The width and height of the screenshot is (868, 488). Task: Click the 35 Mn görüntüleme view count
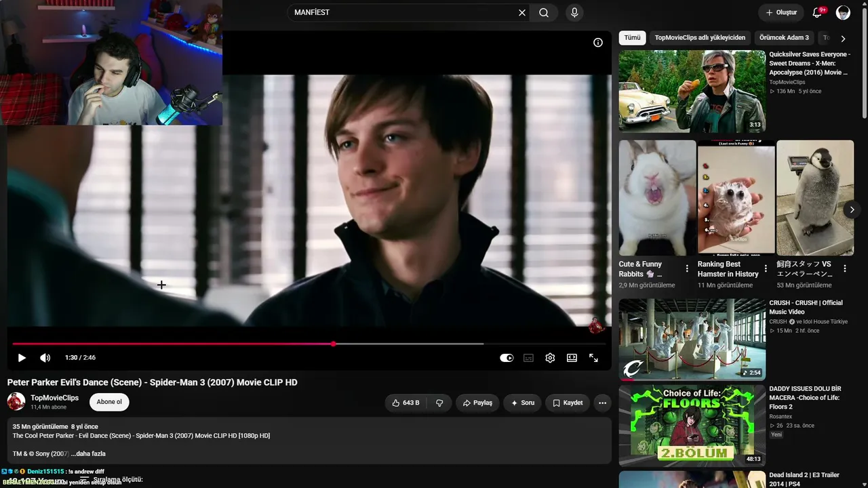click(40, 427)
